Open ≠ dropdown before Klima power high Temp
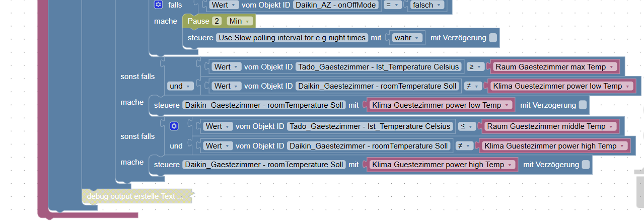Image resolution: width=644 pixels, height=222 pixels. (x=464, y=146)
